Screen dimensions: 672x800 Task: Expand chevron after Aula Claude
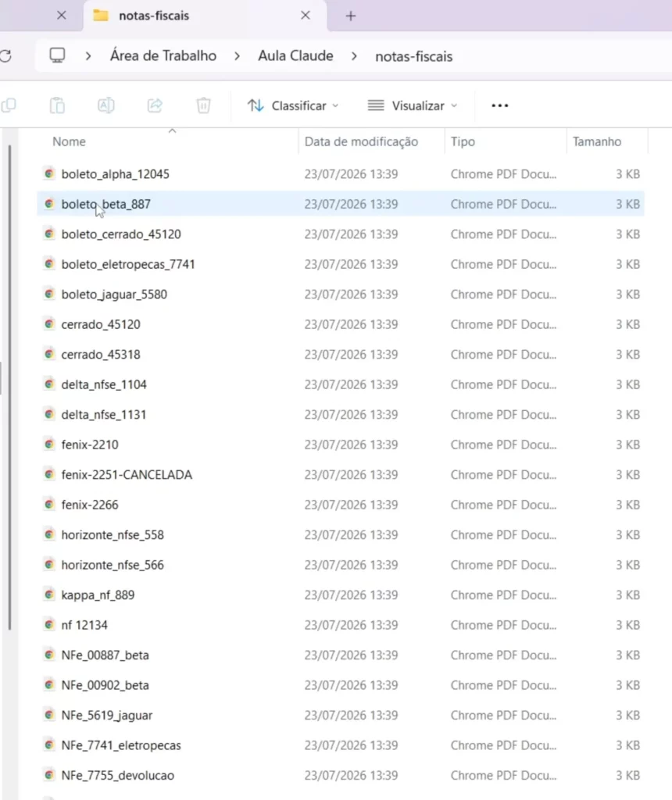click(354, 56)
